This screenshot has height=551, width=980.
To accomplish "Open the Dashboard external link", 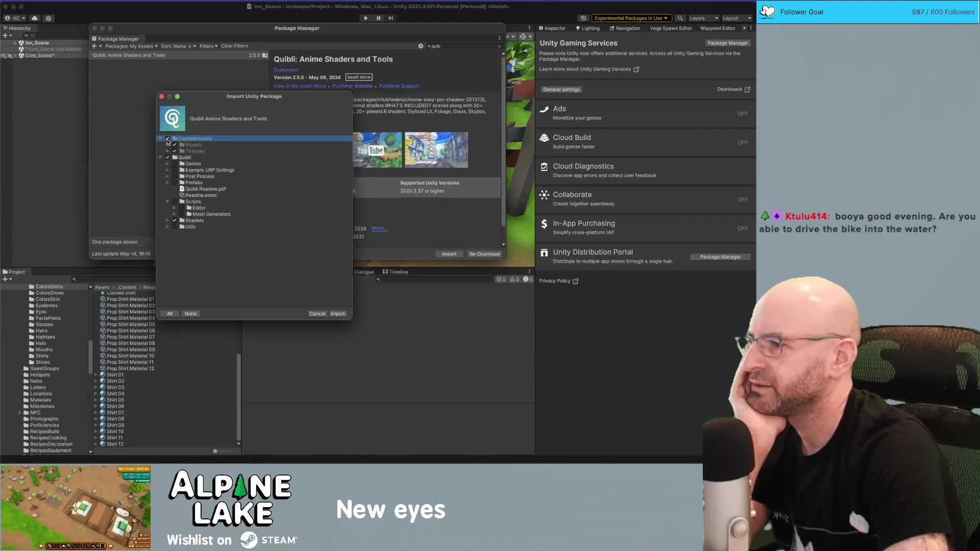I will pyautogui.click(x=733, y=89).
